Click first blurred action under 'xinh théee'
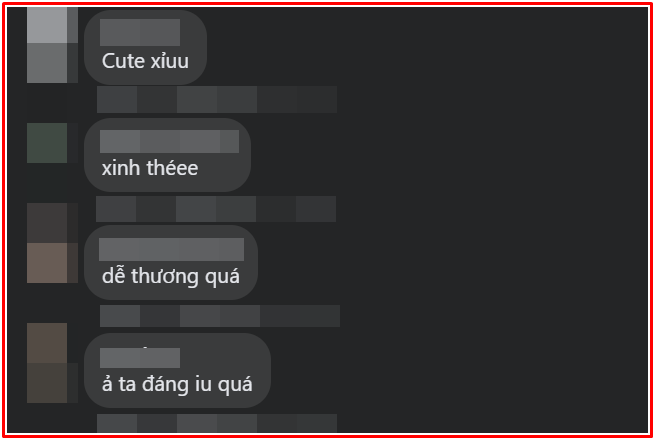The width and height of the screenshot is (655, 440). click(x=116, y=209)
